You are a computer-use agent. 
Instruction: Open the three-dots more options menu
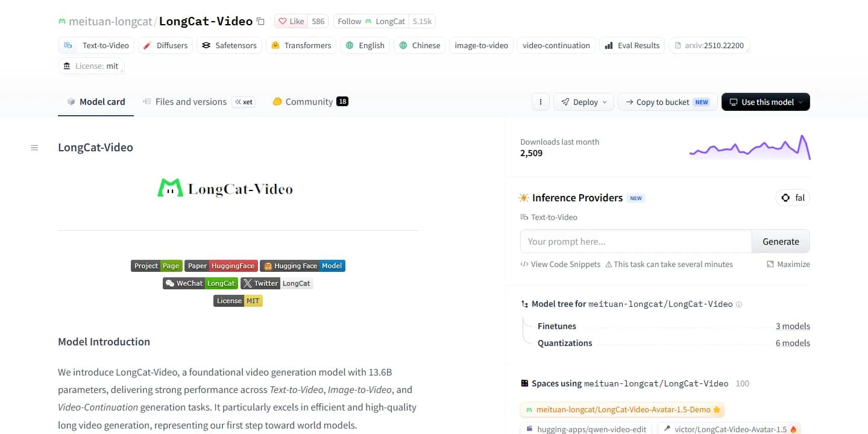pyautogui.click(x=541, y=102)
